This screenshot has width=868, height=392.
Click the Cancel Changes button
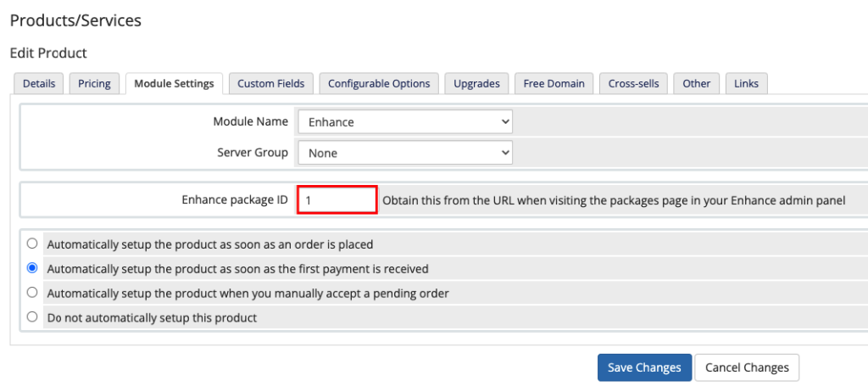click(747, 367)
